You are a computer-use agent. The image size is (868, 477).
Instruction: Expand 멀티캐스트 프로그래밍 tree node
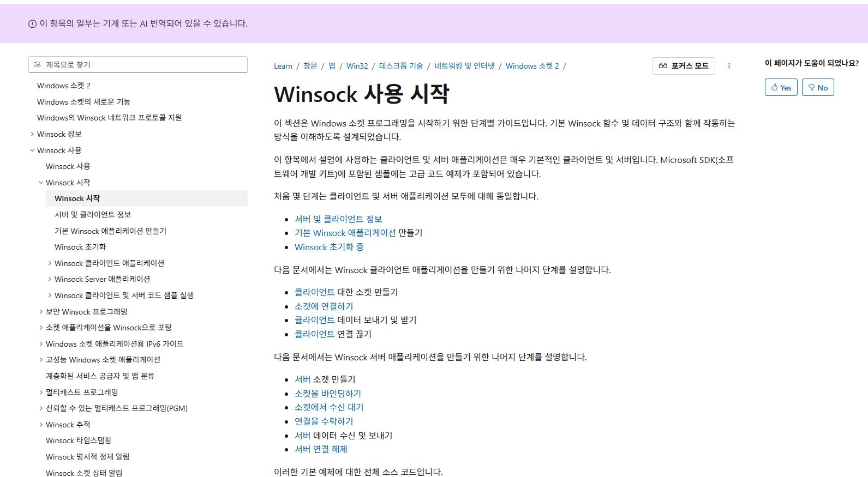(x=41, y=393)
